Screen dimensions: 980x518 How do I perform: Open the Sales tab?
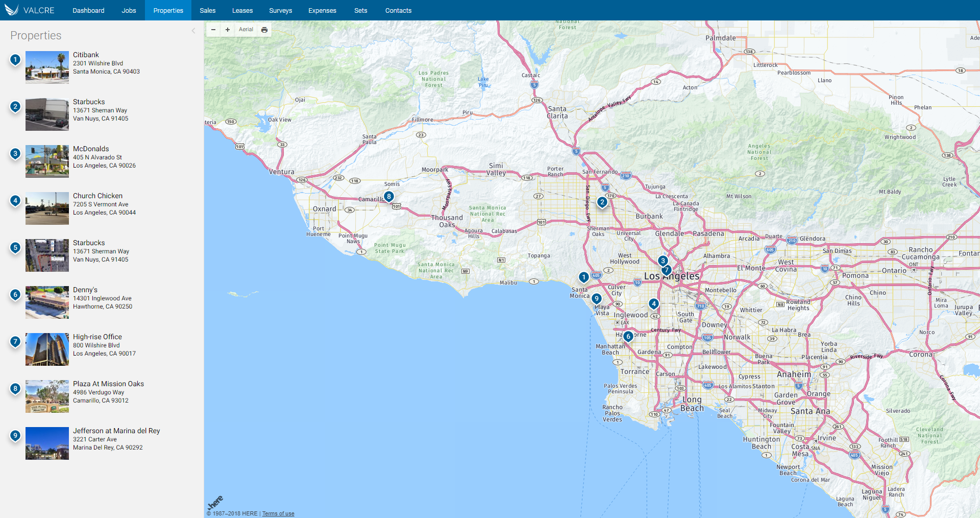click(x=207, y=10)
